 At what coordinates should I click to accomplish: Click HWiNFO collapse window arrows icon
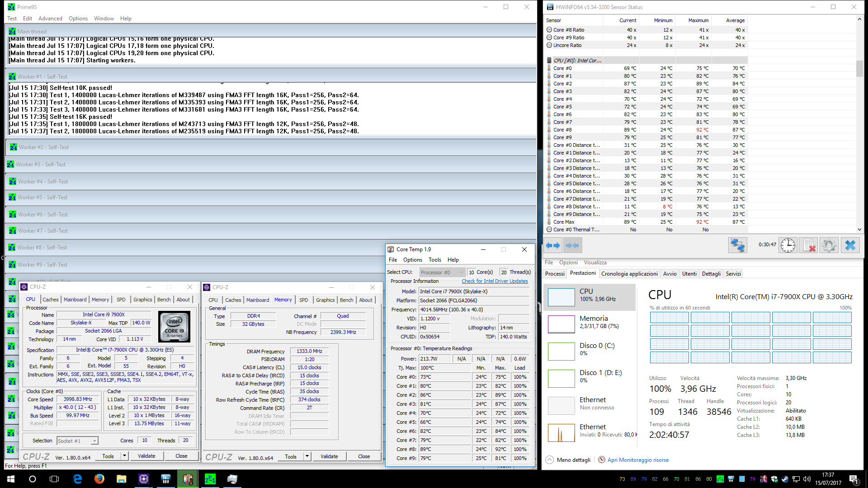[x=572, y=245]
